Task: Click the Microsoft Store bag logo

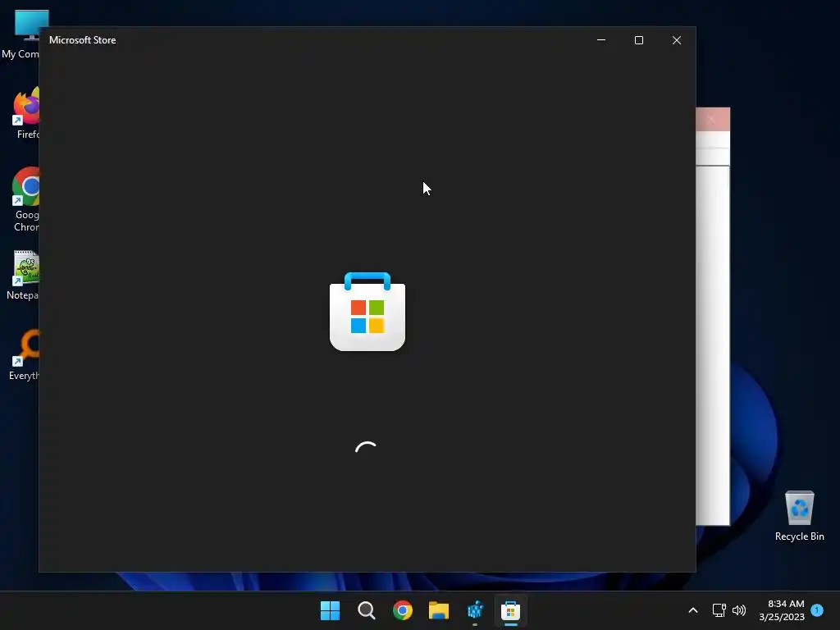Action: (367, 312)
